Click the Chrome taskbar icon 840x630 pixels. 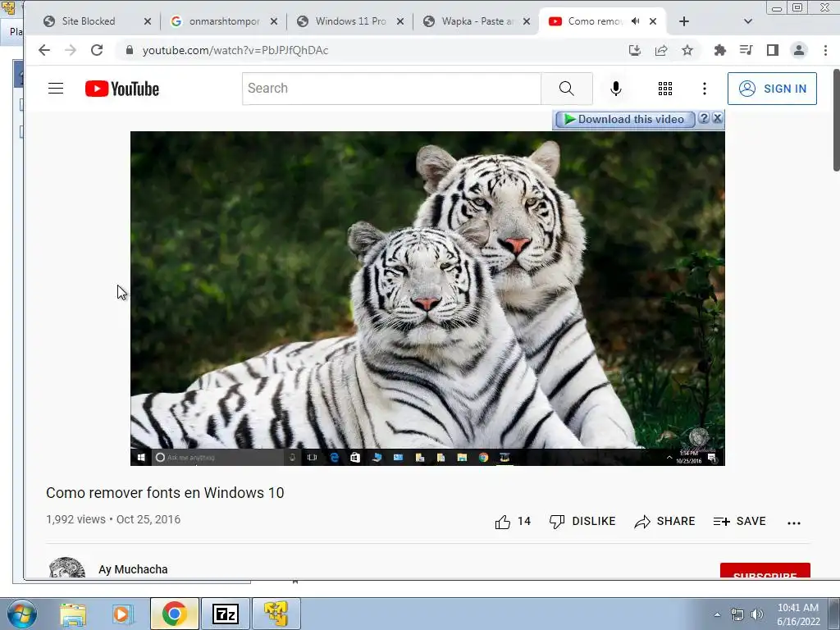pos(174,614)
